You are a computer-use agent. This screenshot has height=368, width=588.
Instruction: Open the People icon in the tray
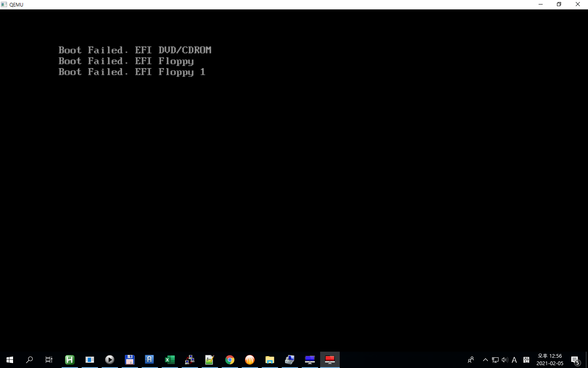pos(471,360)
